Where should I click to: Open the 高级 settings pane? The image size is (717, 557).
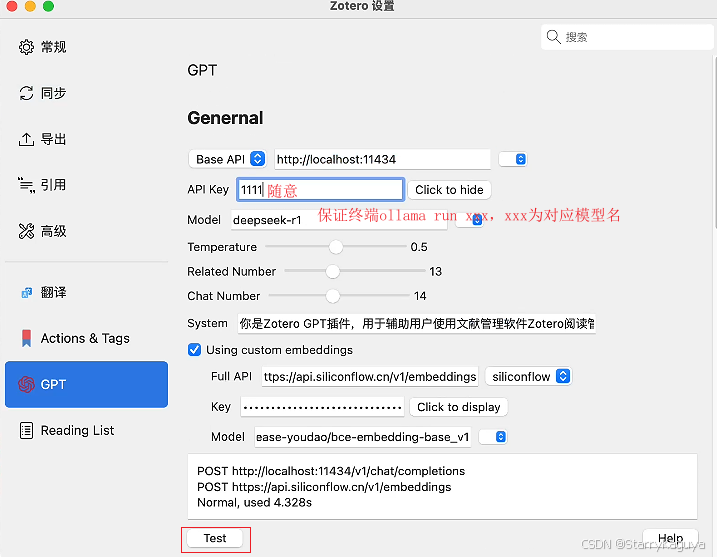[x=86, y=231]
